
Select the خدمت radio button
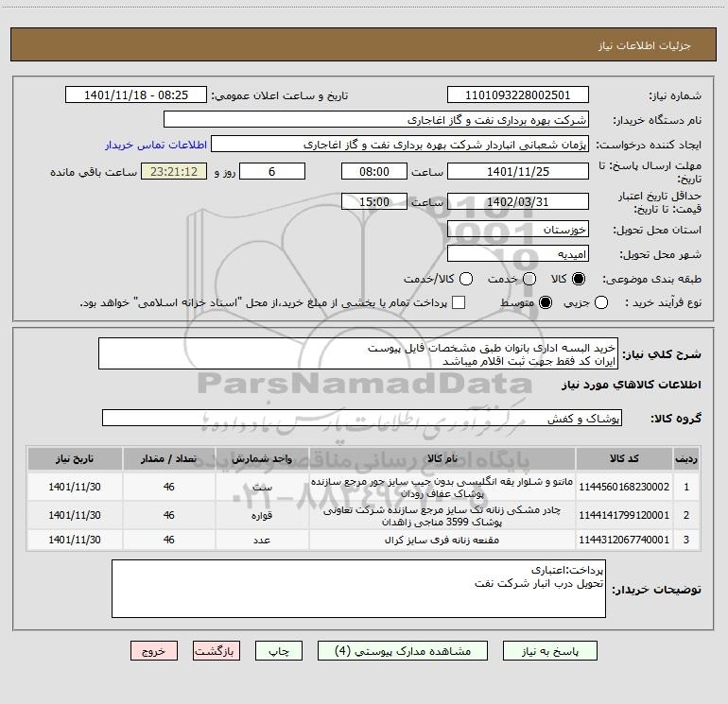tap(529, 279)
